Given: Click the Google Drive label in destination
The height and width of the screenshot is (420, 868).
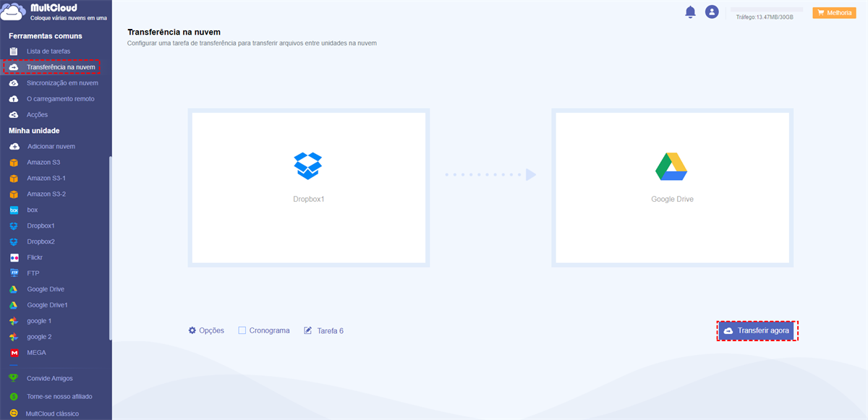Looking at the screenshot, I should pos(672,199).
